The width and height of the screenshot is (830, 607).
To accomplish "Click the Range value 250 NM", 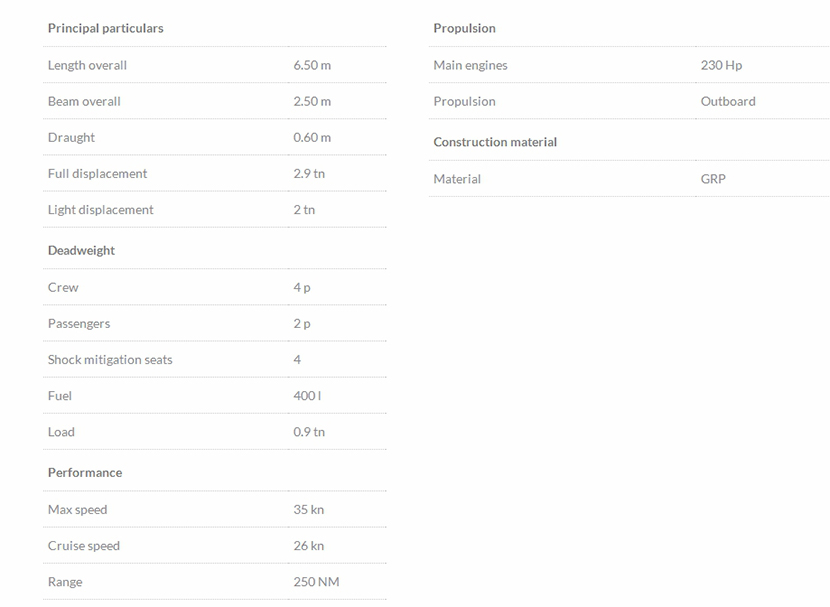I will point(316,581).
